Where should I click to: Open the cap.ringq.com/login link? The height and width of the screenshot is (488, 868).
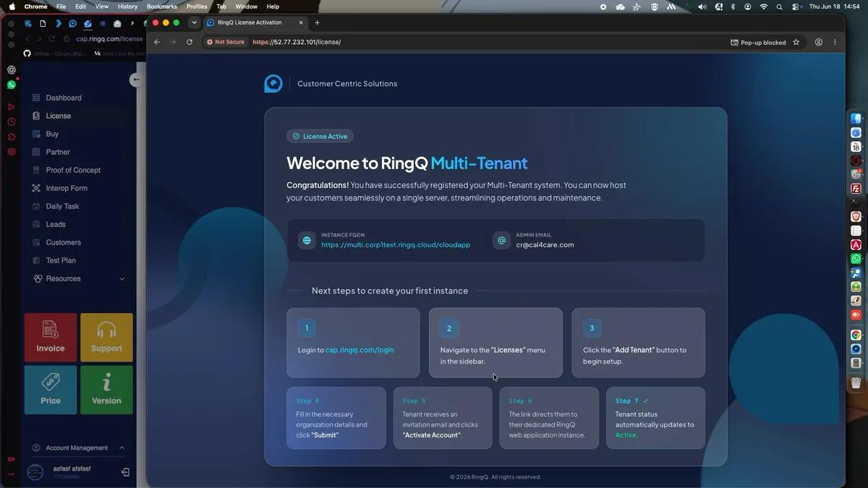(x=359, y=350)
